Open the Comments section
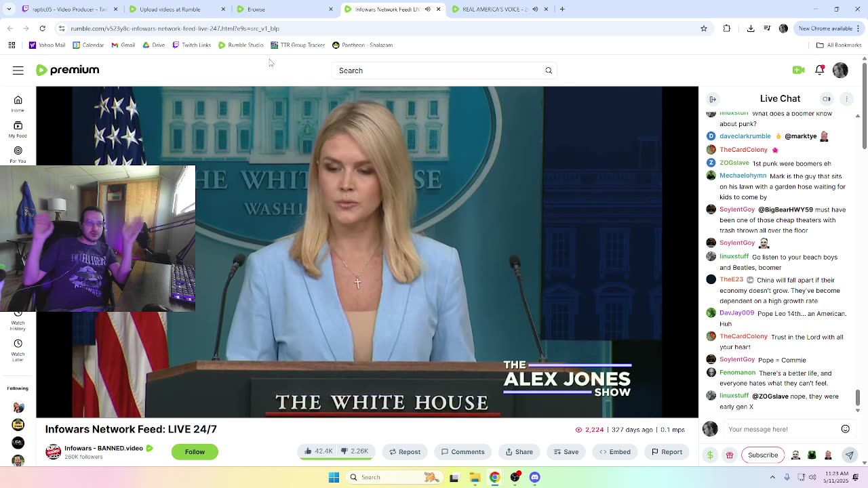Screen dimensions: 868x488 click(x=462, y=452)
